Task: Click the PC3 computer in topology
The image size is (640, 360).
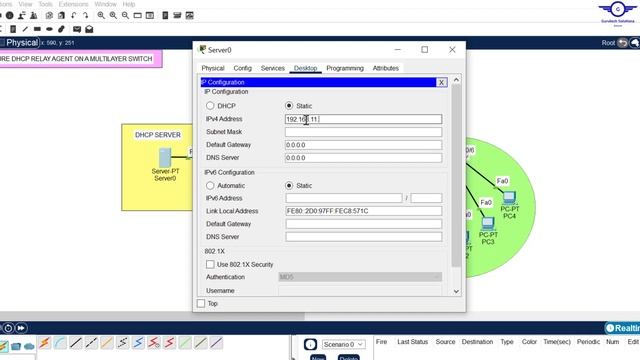Action: [488, 223]
